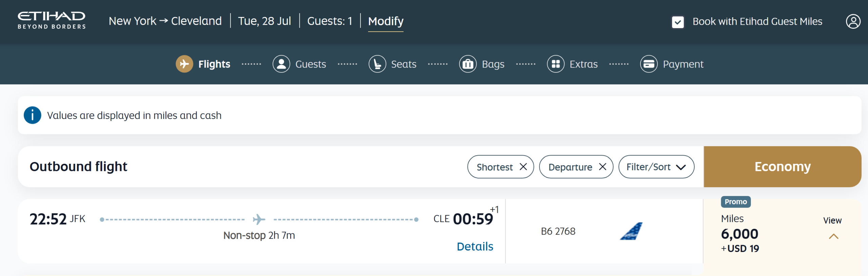Select the Payment card step icon
Viewport: 868px width, 276px height.
click(x=649, y=64)
